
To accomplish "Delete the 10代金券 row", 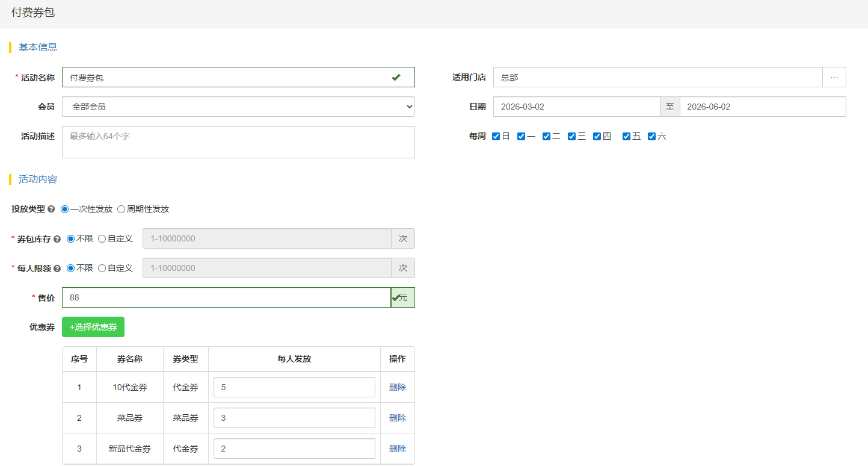I will pos(397,387).
